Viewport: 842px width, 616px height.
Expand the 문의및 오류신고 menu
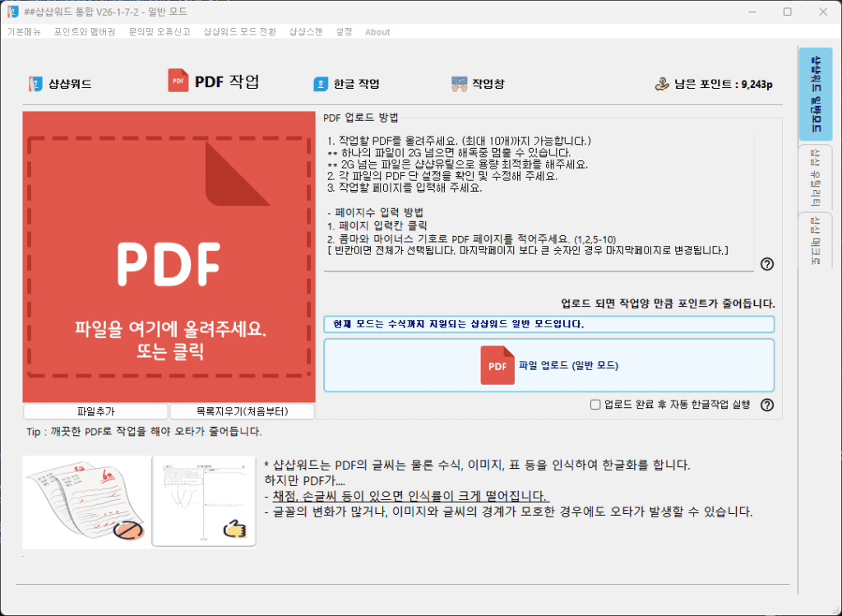[x=160, y=32]
